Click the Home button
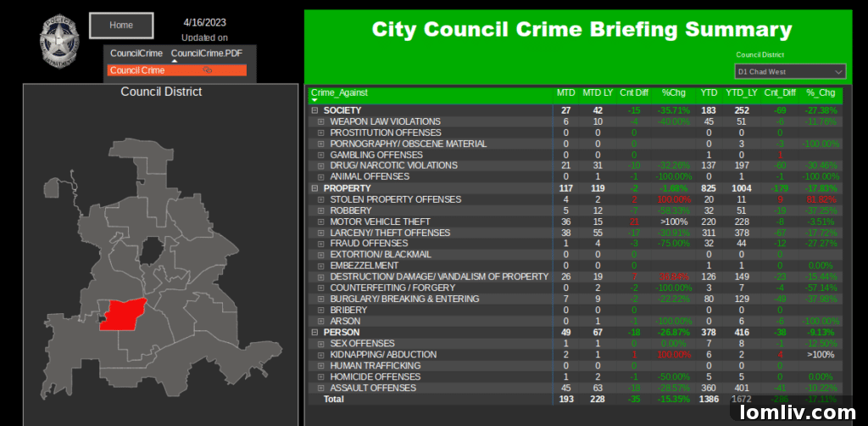The image size is (868, 426). pos(121,25)
